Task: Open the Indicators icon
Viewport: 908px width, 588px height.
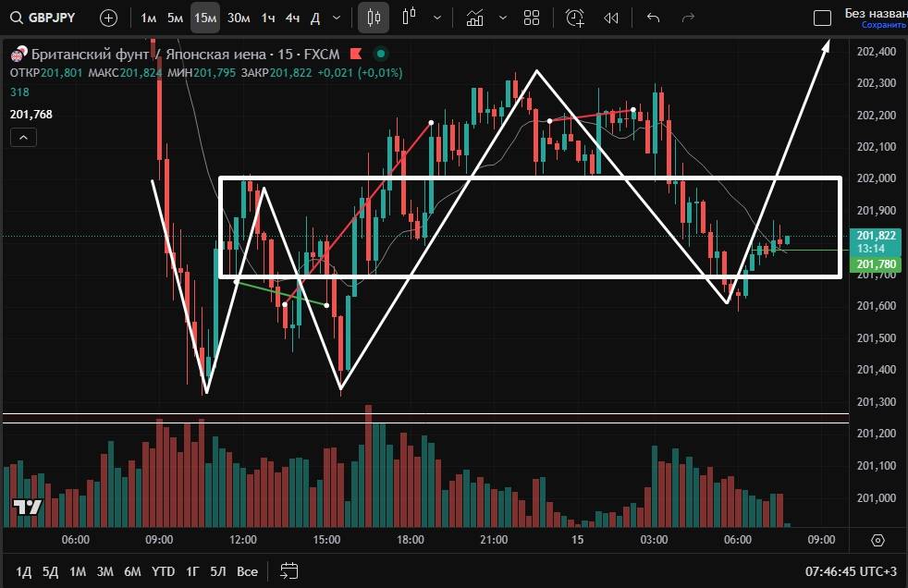Action: coord(475,18)
